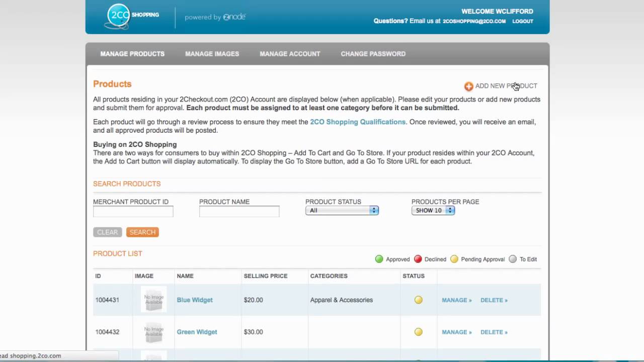Open the Manage Account tab
This screenshot has width=644, height=362.
point(290,54)
